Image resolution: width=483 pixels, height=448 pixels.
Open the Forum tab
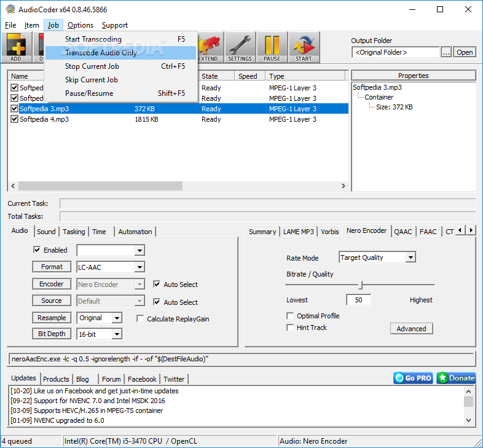(x=111, y=379)
